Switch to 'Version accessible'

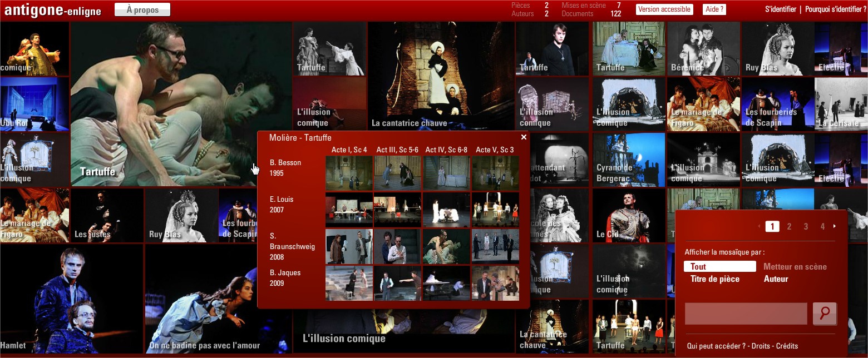[664, 9]
